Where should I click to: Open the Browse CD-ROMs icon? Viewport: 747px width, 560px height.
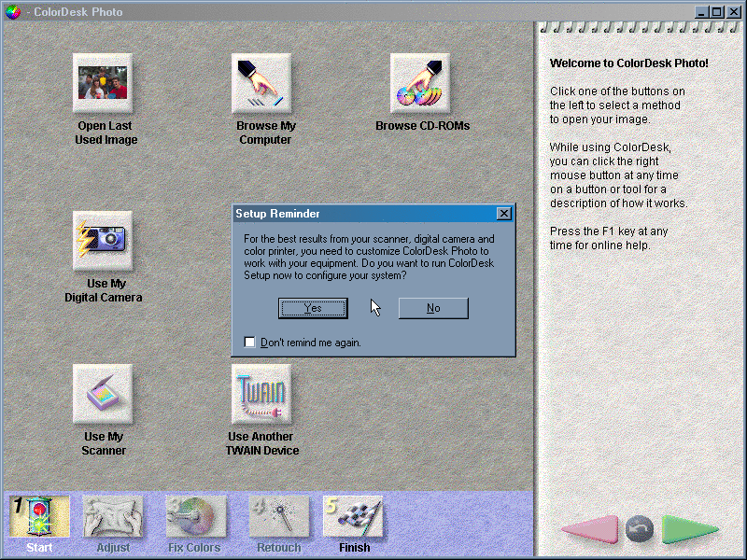[419, 83]
